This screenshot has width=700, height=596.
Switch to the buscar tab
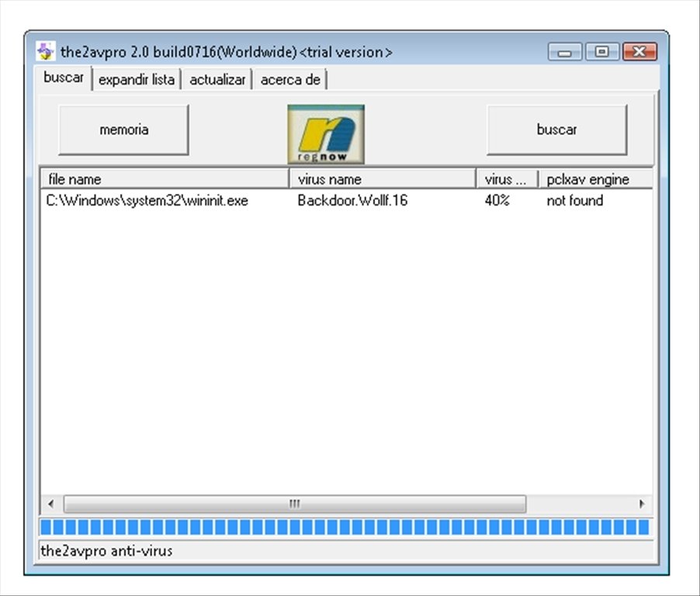pos(64,78)
